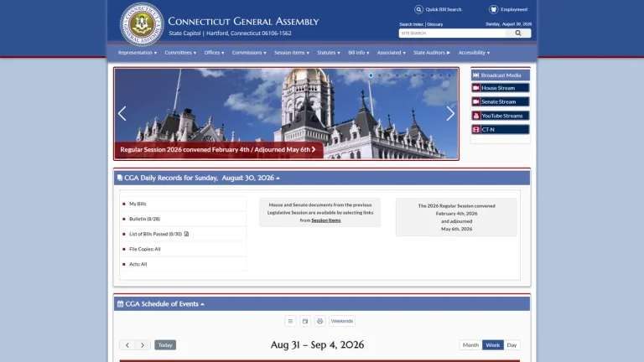Click calendar icon in Schedule of Events header
The width and height of the screenshot is (644, 362).
coord(121,304)
